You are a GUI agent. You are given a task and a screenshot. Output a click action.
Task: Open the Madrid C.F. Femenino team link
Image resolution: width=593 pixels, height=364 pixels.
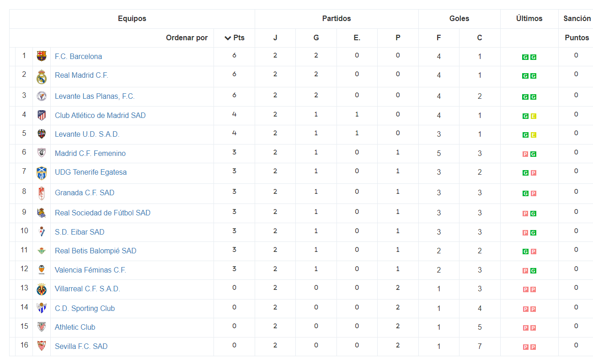(90, 153)
